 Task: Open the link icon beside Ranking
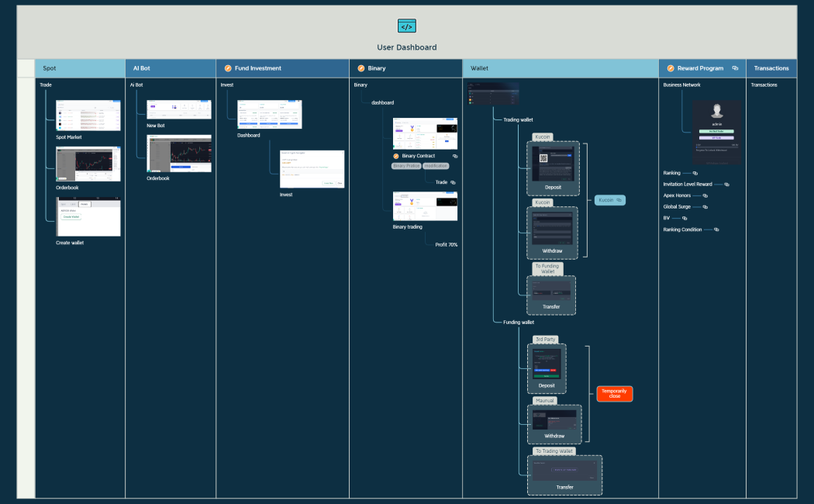[x=695, y=173]
